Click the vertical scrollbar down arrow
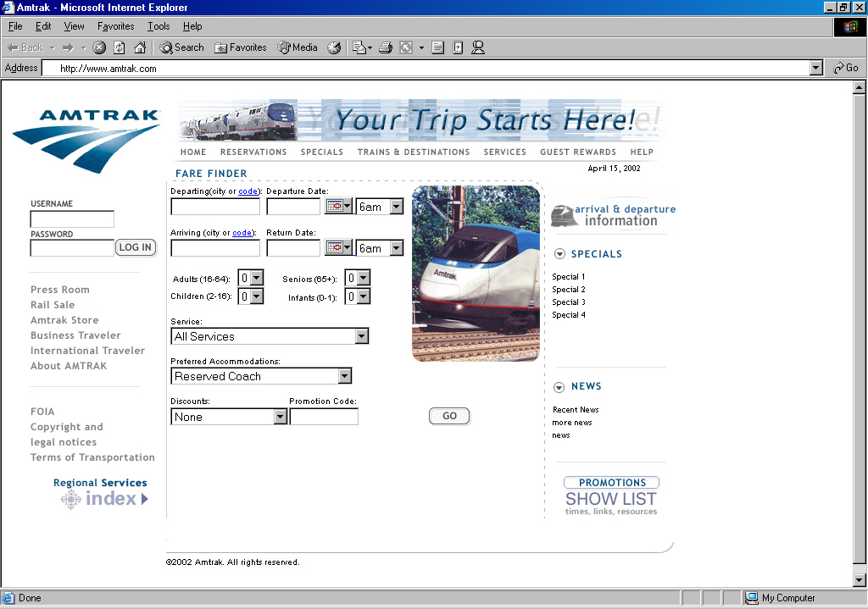868x609 pixels. pos(860,580)
